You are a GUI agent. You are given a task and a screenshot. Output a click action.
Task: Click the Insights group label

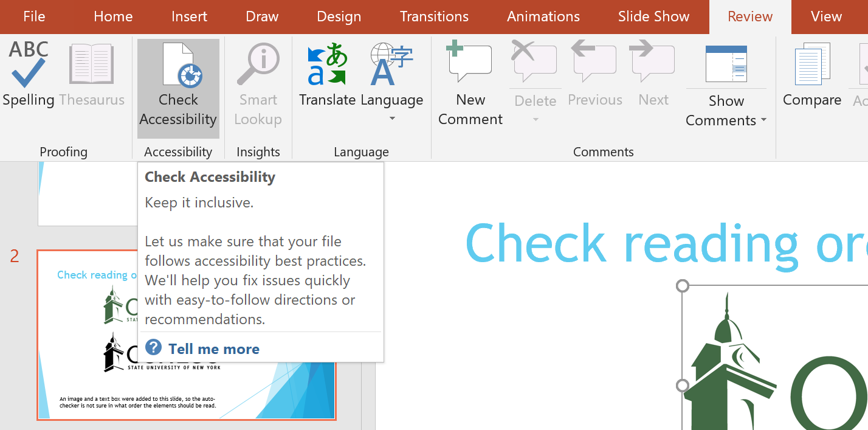258,152
